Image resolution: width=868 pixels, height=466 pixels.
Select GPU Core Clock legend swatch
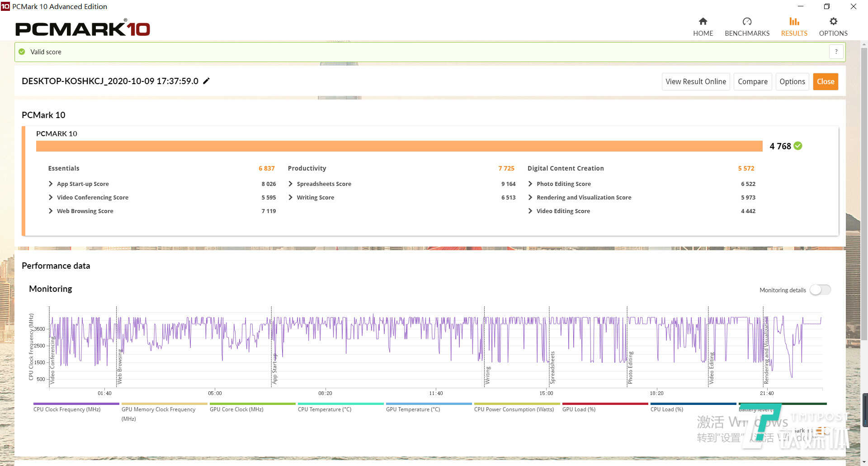253,404
